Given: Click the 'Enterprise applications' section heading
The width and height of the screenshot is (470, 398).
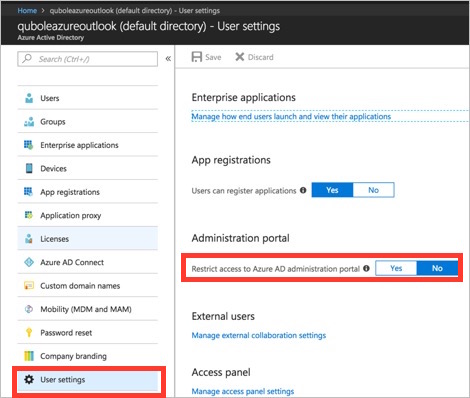Looking at the screenshot, I should click(243, 97).
